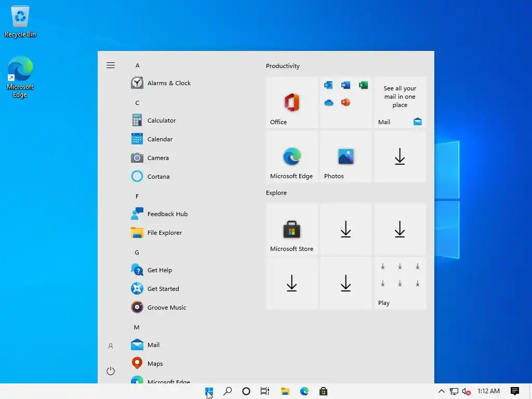Image resolution: width=532 pixels, height=399 pixels.
Task: Open the Mail live tile
Action: tap(400, 102)
